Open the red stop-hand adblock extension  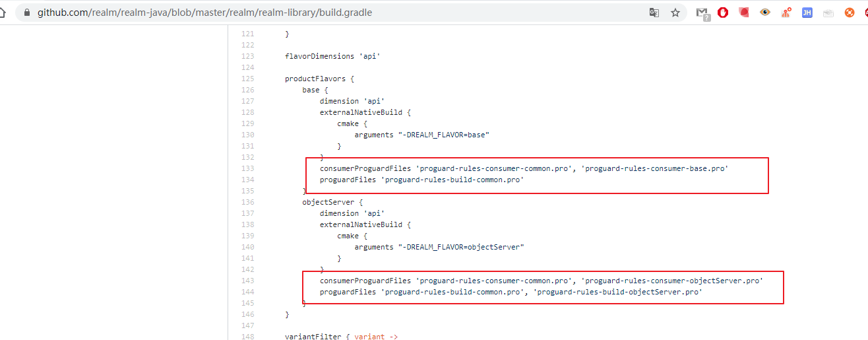click(723, 12)
